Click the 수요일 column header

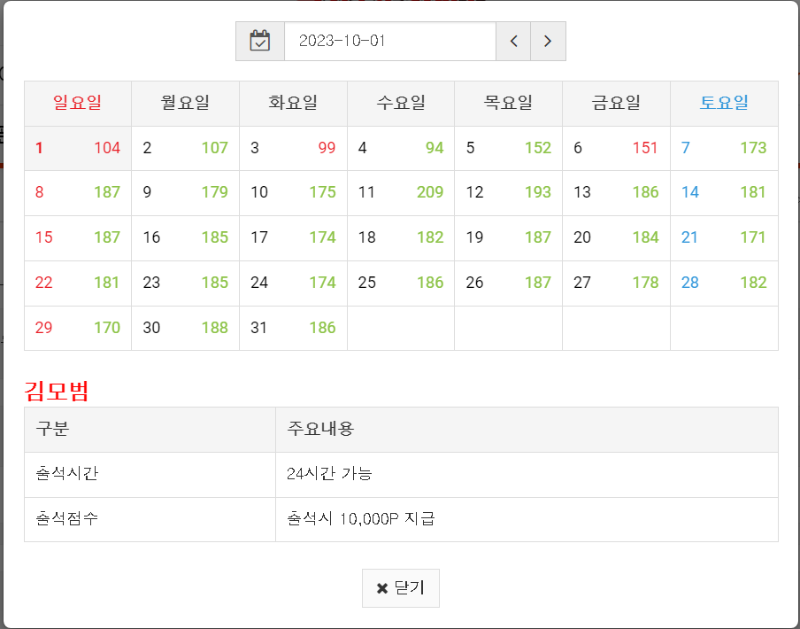(401, 102)
